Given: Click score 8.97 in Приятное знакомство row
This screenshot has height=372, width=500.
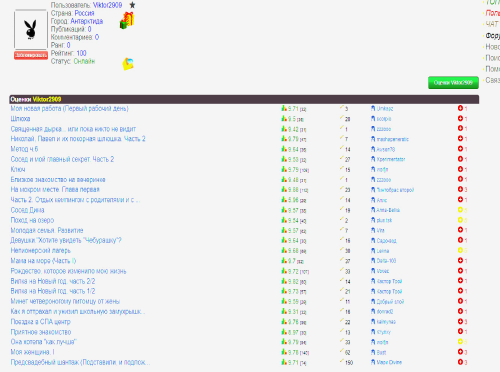Looking at the screenshot, I should (x=293, y=332).
